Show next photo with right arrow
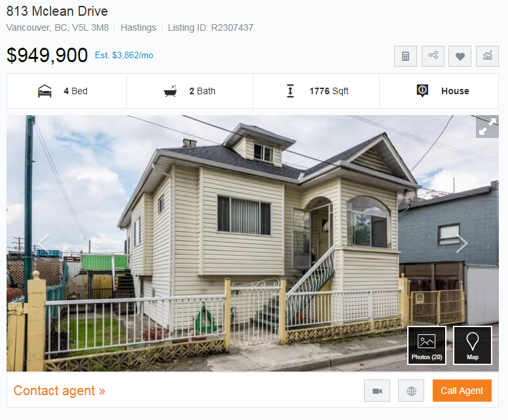Viewport: 508px width, 420px height. coord(462,243)
